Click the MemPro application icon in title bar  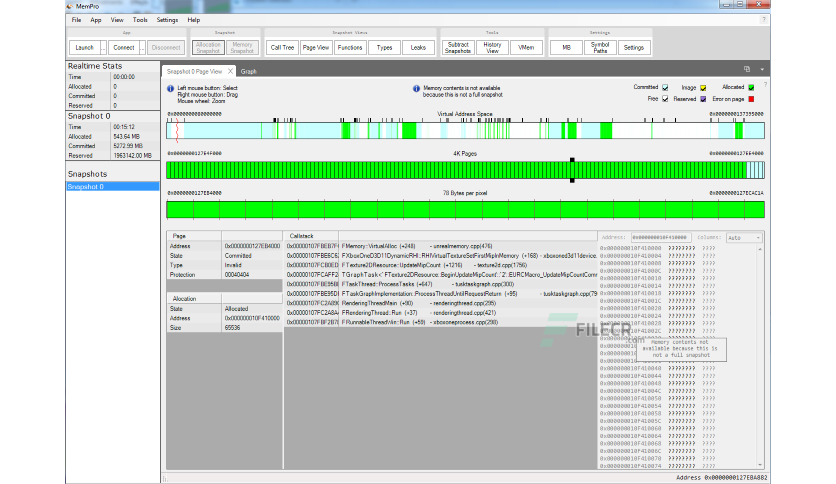(70, 6)
